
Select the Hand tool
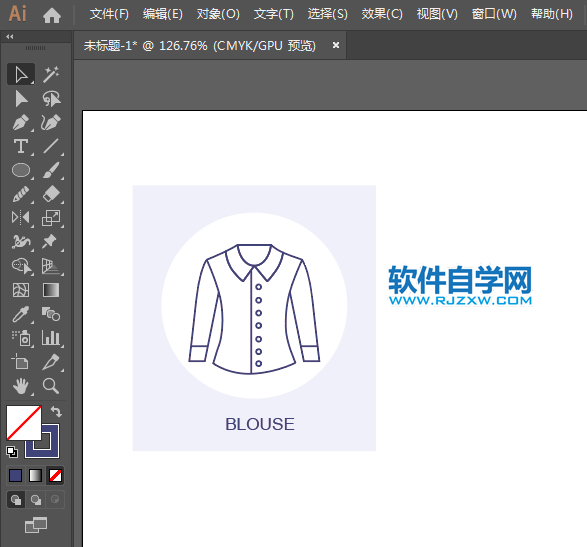[21, 386]
